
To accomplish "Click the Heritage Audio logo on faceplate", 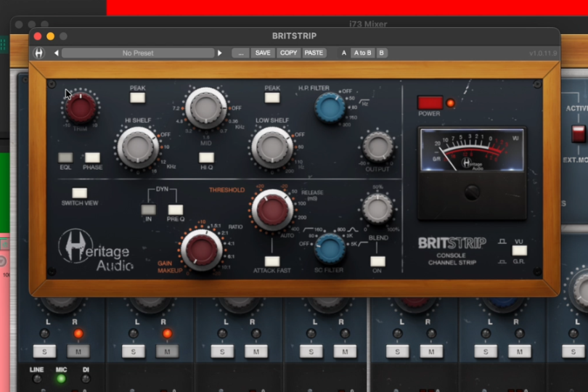I will pyautogui.click(x=96, y=250).
